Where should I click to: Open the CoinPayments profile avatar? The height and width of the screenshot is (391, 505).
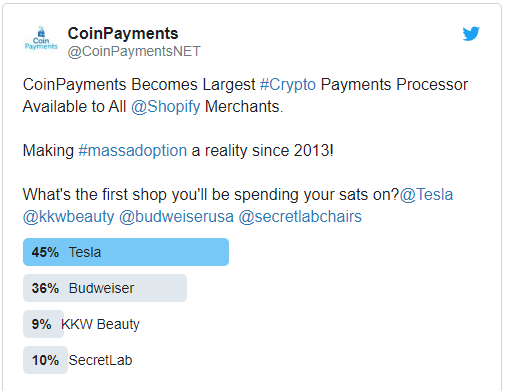[41, 38]
